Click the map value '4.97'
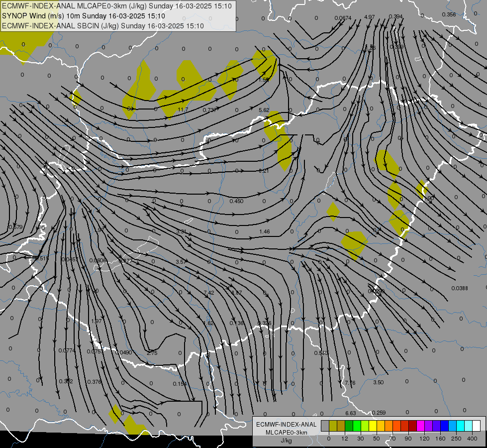 (x=369, y=17)
